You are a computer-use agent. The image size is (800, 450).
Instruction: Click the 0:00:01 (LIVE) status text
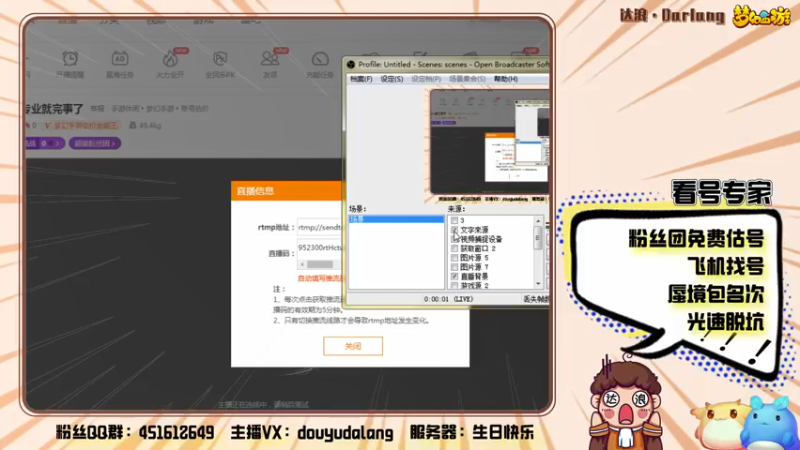[x=448, y=299]
